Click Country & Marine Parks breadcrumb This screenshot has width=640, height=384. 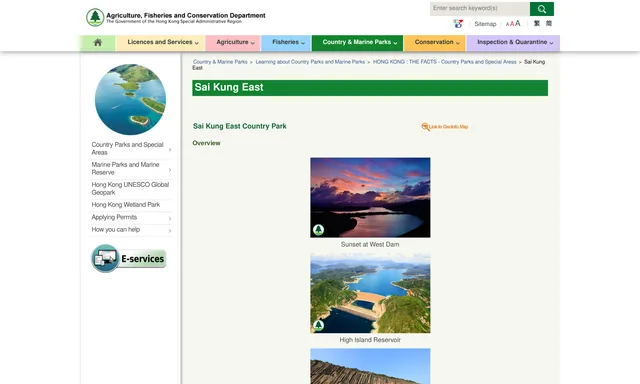pos(220,62)
